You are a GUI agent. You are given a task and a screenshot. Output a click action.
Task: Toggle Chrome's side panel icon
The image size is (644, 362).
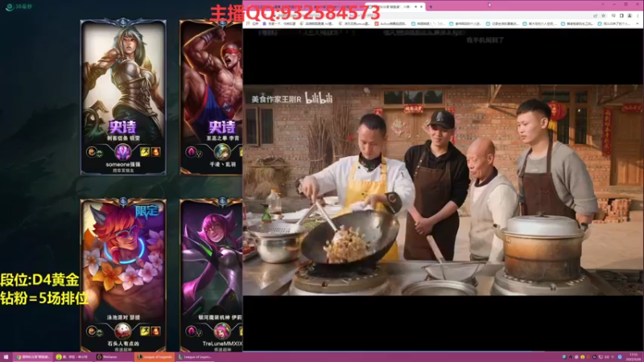point(621,15)
